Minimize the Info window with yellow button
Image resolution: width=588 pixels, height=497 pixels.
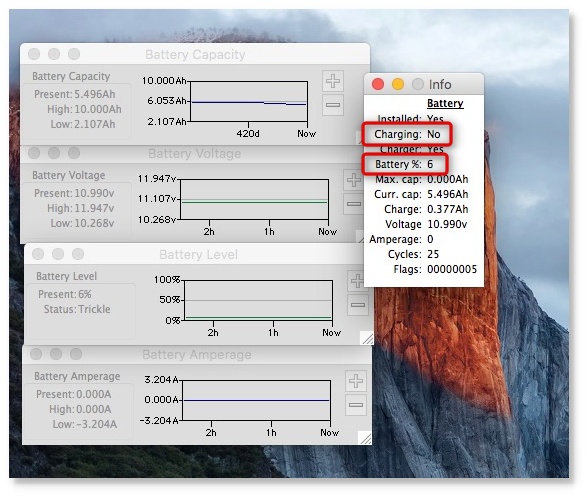398,84
